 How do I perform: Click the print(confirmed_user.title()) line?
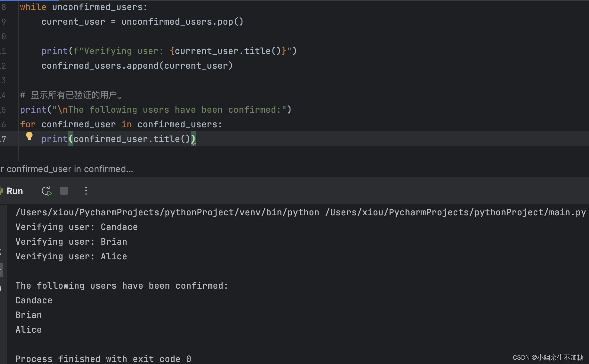click(119, 139)
